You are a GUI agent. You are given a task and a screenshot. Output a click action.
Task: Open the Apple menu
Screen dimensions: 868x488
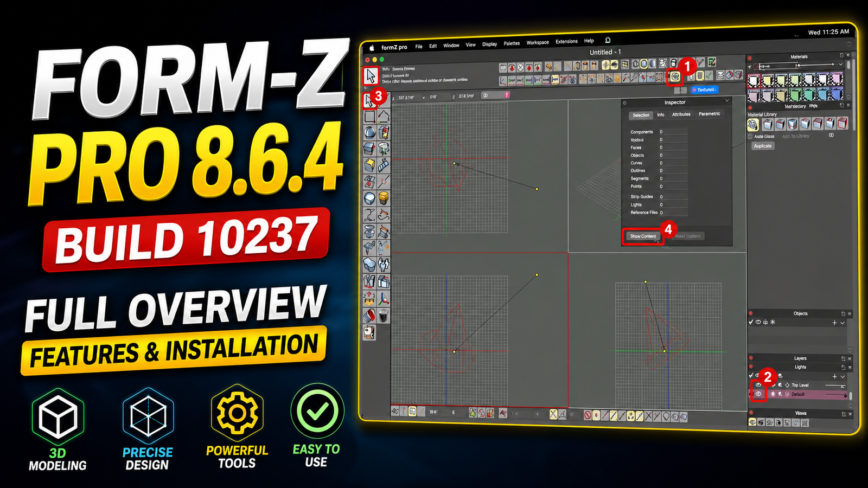[x=372, y=48]
